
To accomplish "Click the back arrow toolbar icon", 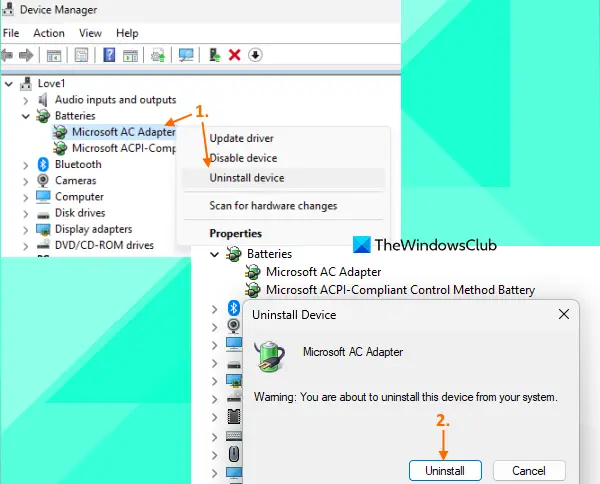I will coord(7,55).
